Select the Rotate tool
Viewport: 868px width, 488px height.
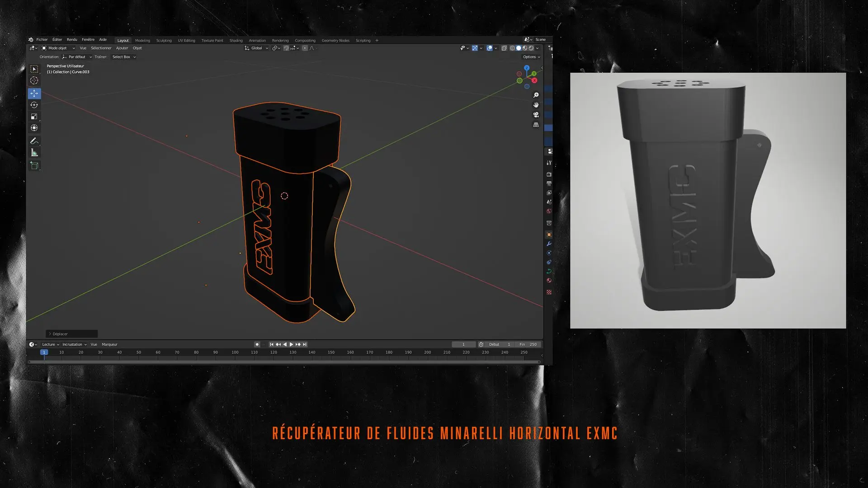point(34,105)
